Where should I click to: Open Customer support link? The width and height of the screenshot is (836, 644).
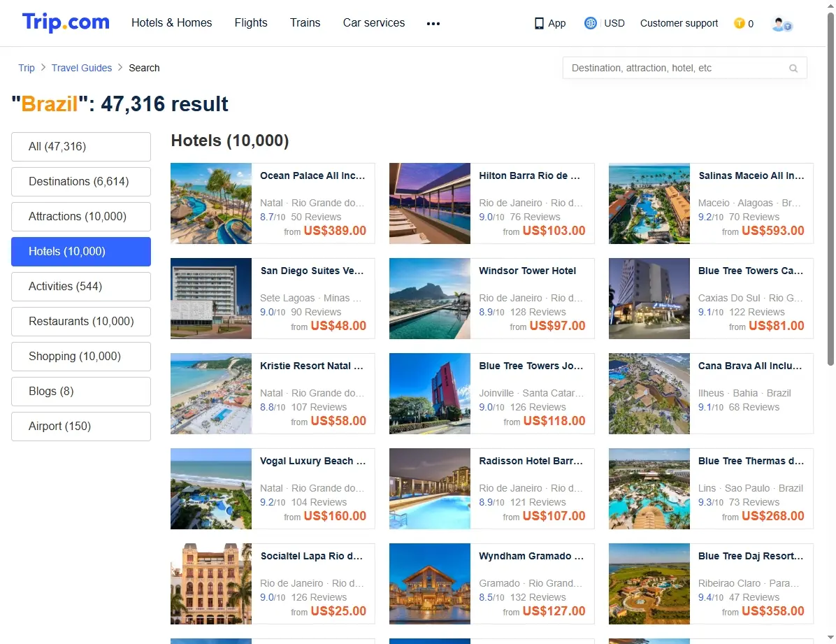tap(679, 23)
